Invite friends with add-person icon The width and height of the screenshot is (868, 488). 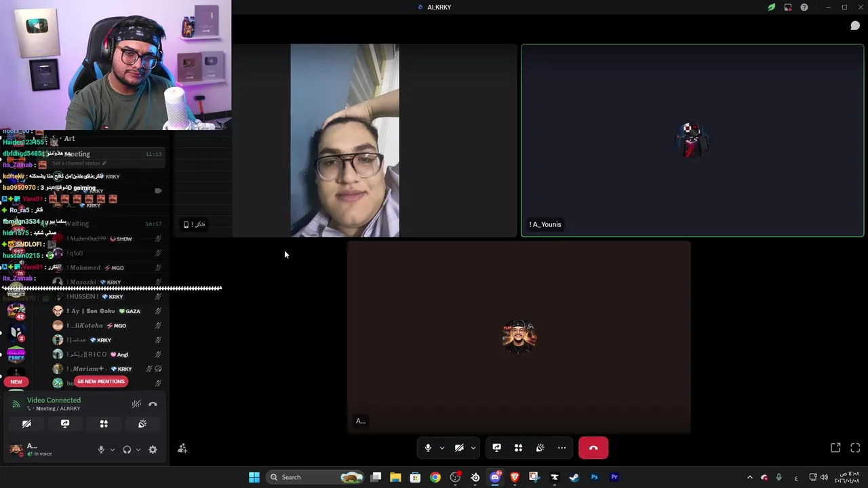pyautogui.click(x=182, y=448)
